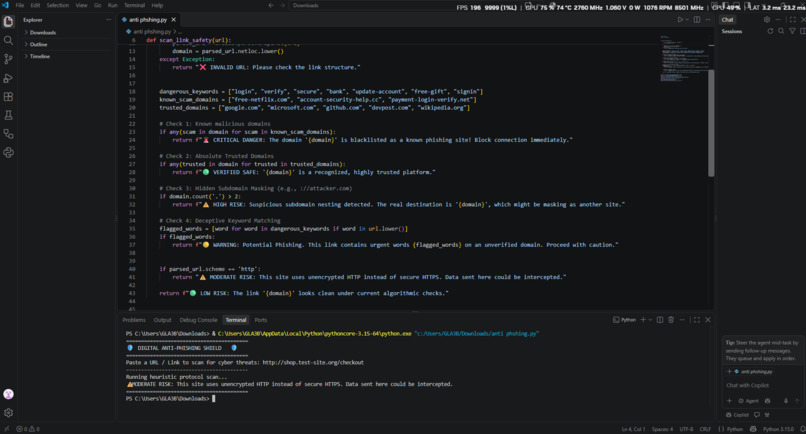This screenshot has height=434, width=806.
Task: Click the Copilot button below chat input
Action: click(x=738, y=414)
